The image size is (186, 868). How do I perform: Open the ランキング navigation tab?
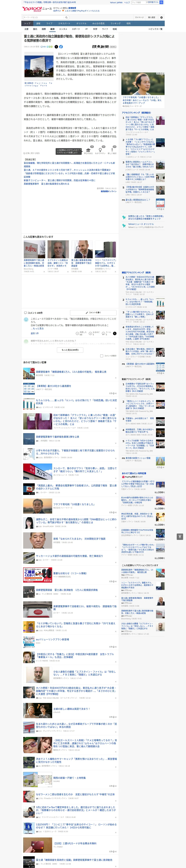point(115,24)
